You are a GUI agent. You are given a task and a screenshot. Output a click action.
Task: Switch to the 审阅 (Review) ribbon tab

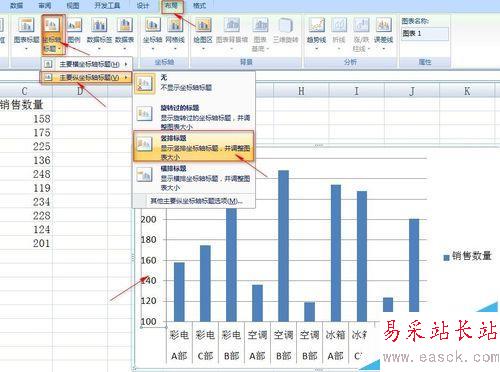coord(45,6)
